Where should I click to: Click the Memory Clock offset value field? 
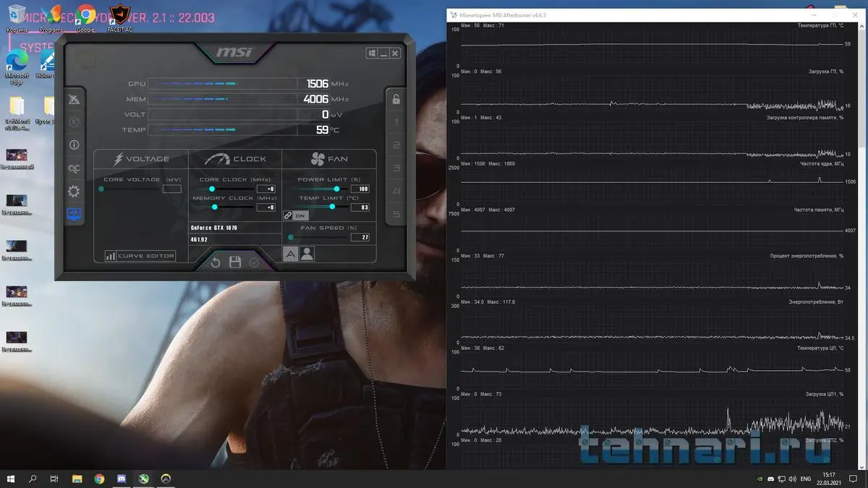(266, 207)
